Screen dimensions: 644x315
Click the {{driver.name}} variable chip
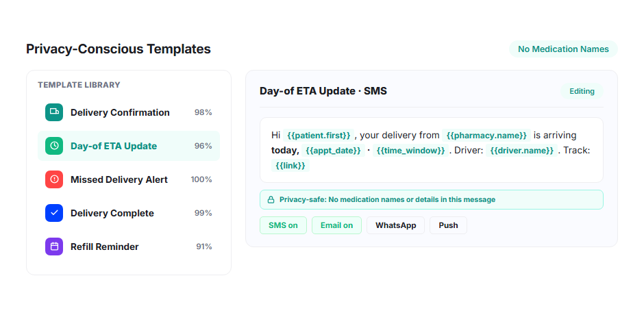click(x=521, y=151)
